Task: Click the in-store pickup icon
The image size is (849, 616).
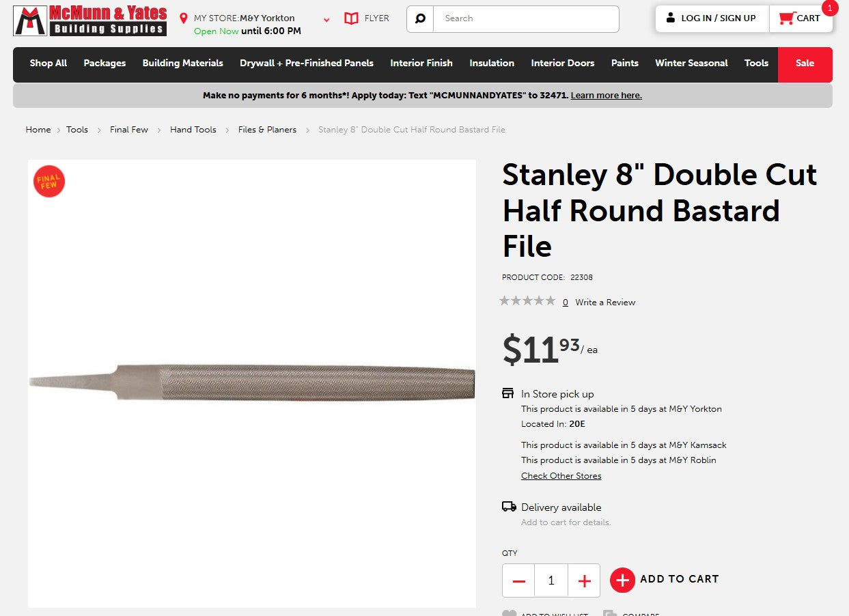Action: coord(507,393)
